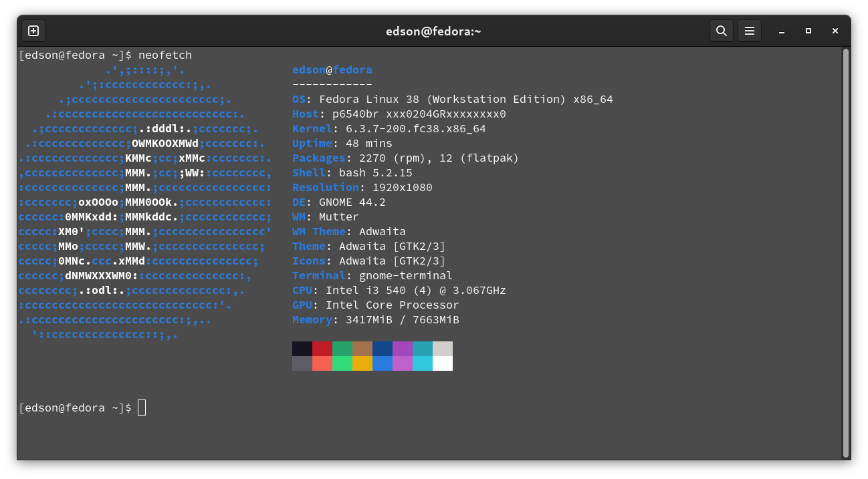This screenshot has width=868, height=479.
Task: Click the dark blue color swatch
Action: [x=383, y=349]
